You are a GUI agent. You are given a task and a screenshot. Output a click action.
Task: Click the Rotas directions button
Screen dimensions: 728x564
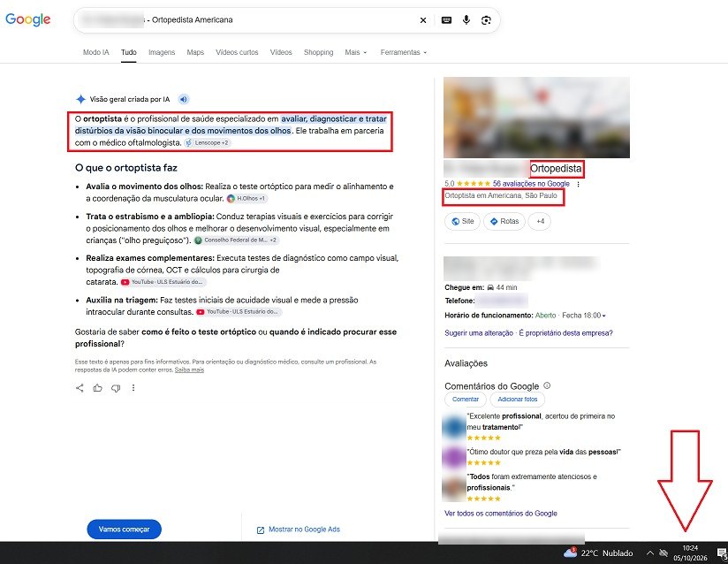[504, 221]
